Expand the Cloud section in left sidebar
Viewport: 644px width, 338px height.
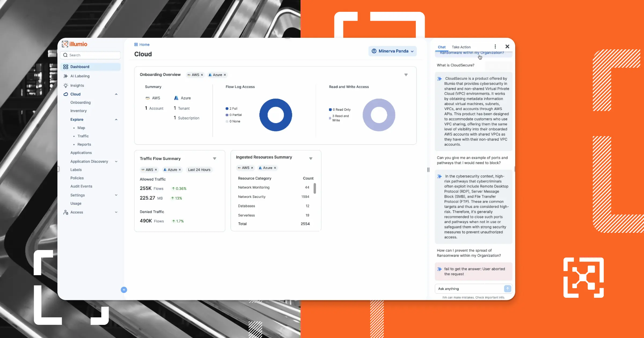click(x=115, y=94)
